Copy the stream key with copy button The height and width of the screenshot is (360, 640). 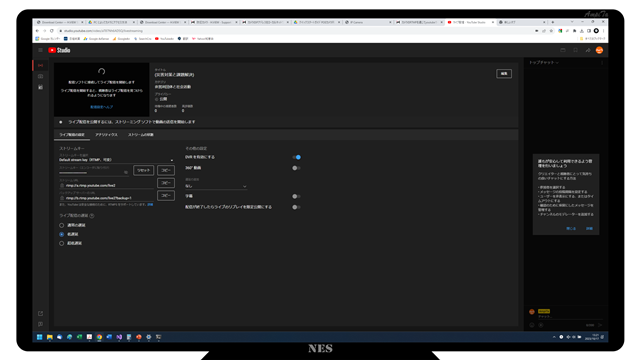[166, 170]
